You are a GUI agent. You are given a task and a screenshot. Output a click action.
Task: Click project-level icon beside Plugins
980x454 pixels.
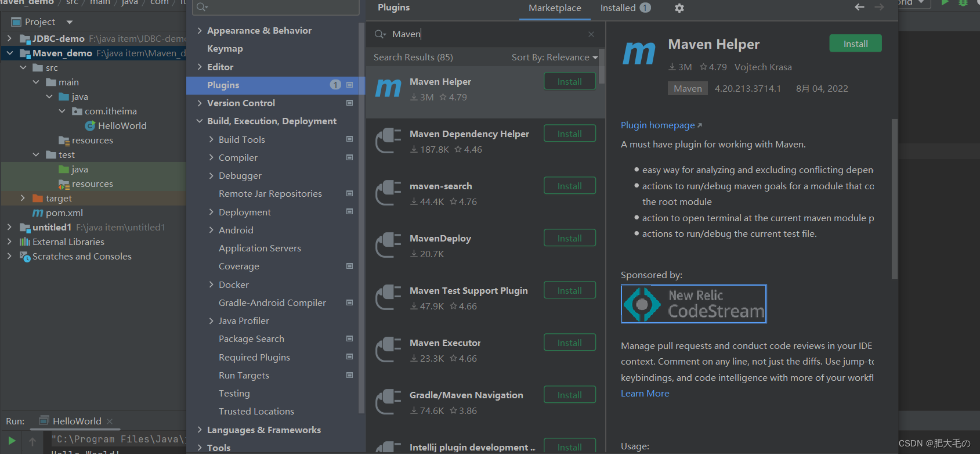point(349,85)
